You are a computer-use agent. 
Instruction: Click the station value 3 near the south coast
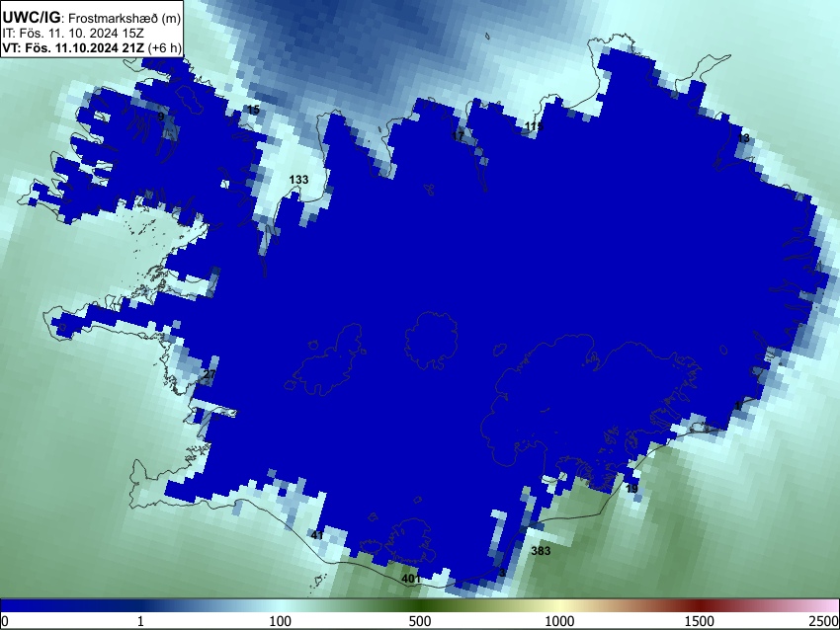502,573
